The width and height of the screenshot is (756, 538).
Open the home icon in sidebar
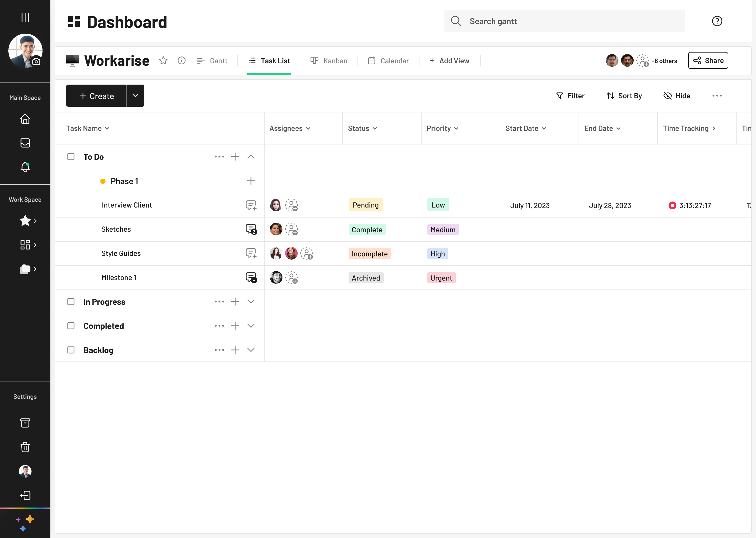coord(25,119)
